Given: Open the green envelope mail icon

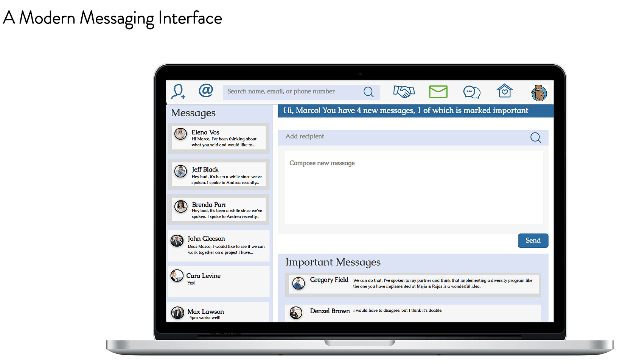Looking at the screenshot, I should [x=438, y=92].
